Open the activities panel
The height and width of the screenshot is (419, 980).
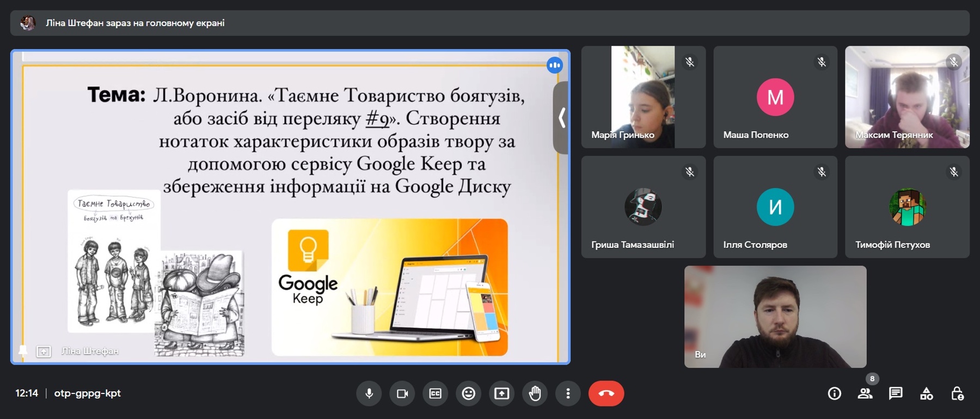click(x=926, y=393)
